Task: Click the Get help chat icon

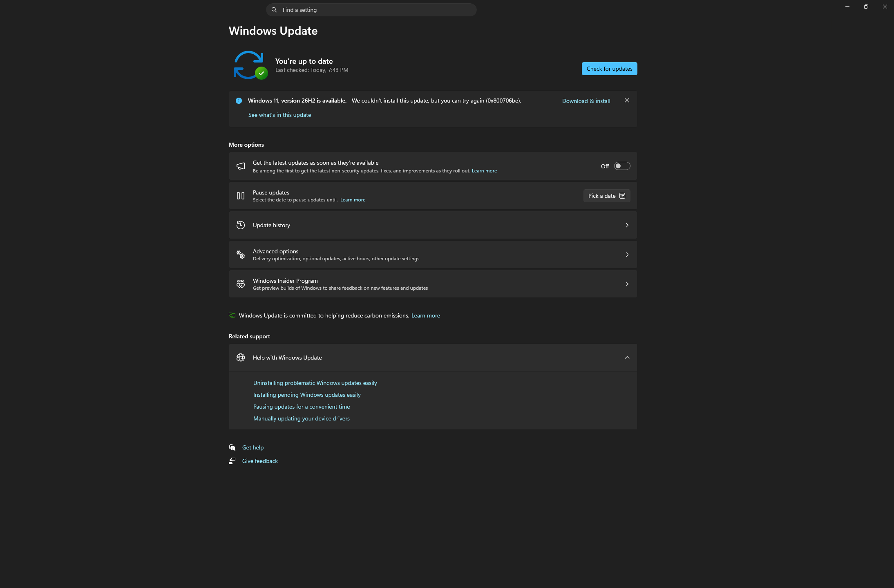Action: click(x=232, y=447)
